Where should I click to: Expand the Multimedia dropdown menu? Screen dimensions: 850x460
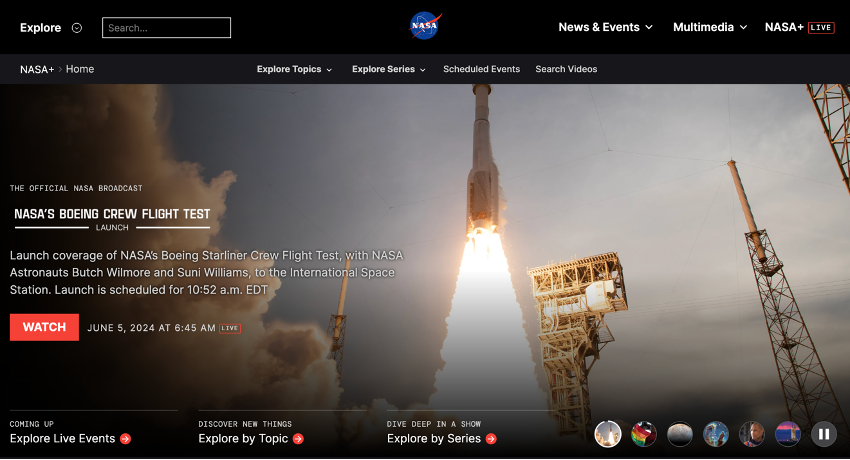[x=710, y=27]
